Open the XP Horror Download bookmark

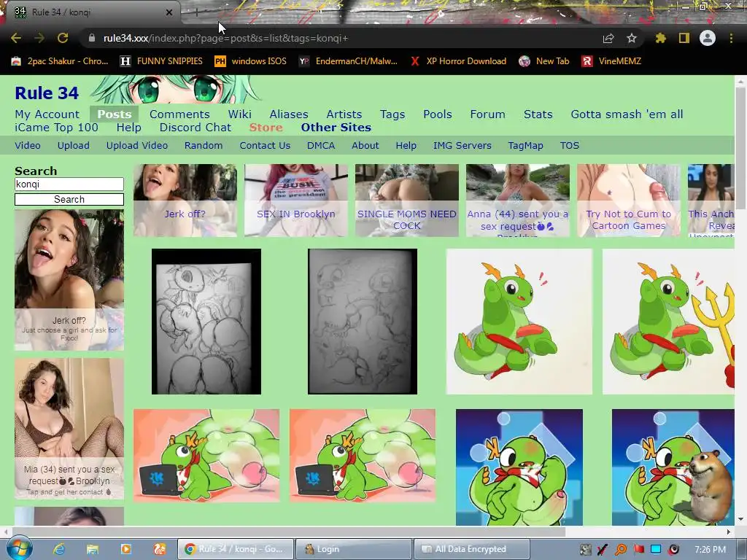[x=458, y=61]
